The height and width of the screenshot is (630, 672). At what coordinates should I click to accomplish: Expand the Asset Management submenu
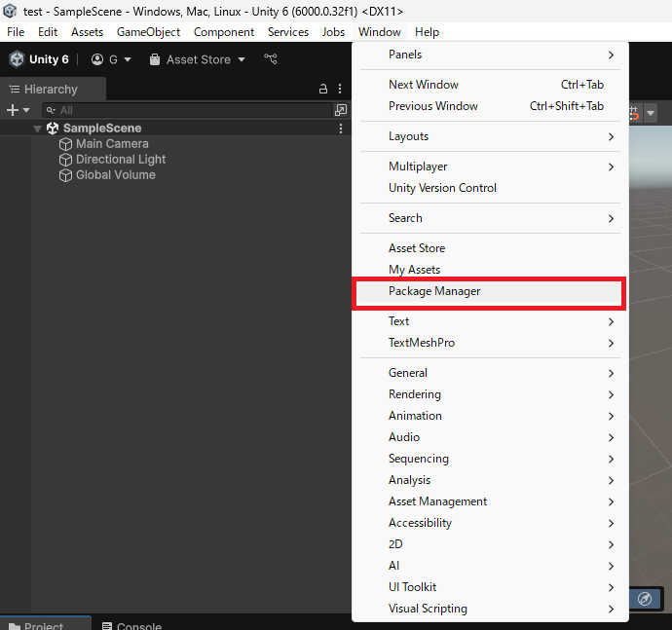[x=490, y=501]
